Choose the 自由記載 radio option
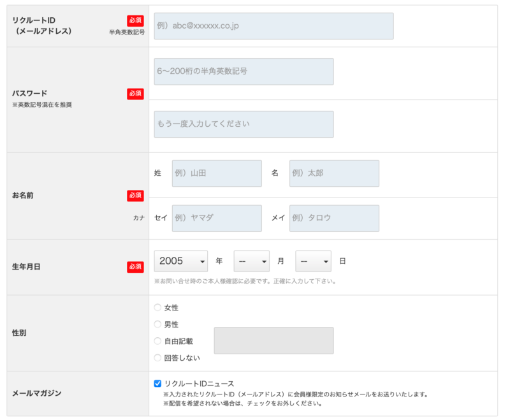The image size is (510, 420). [157, 341]
